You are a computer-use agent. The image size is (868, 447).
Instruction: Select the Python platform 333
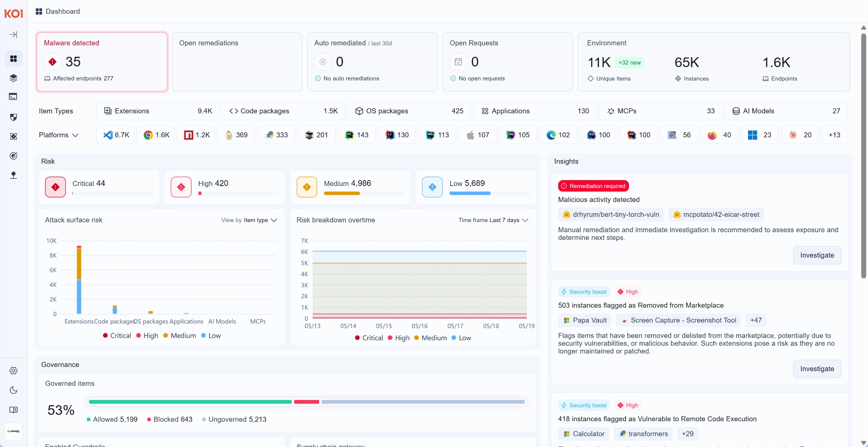click(x=277, y=135)
